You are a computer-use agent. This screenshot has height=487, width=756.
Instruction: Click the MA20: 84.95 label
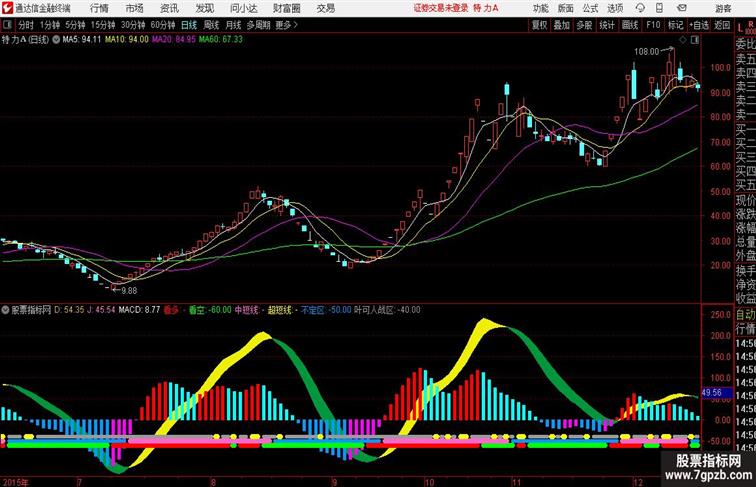tap(174, 40)
